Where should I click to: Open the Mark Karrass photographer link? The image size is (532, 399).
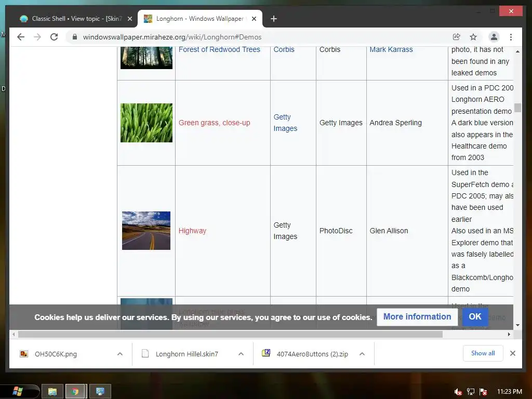(391, 49)
